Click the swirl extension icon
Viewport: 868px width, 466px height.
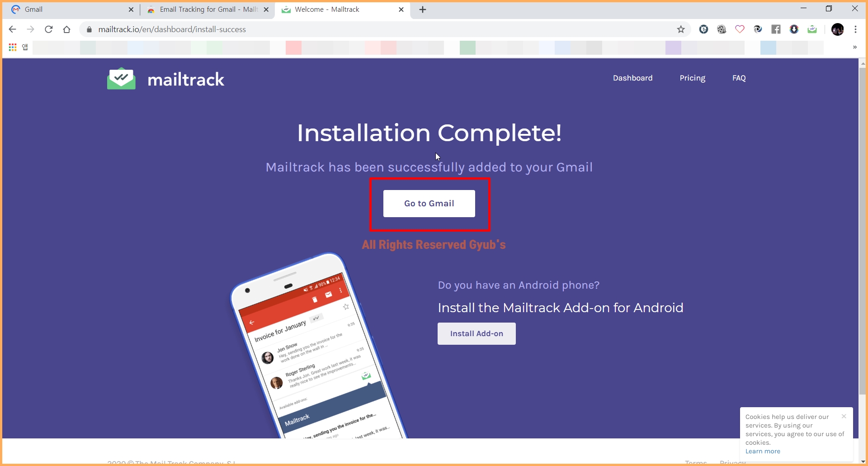(x=758, y=29)
